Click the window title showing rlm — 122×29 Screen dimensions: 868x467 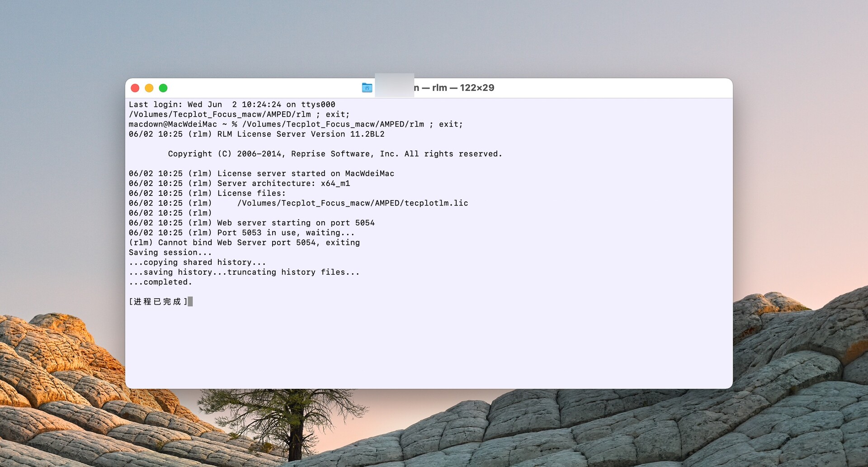tap(454, 88)
